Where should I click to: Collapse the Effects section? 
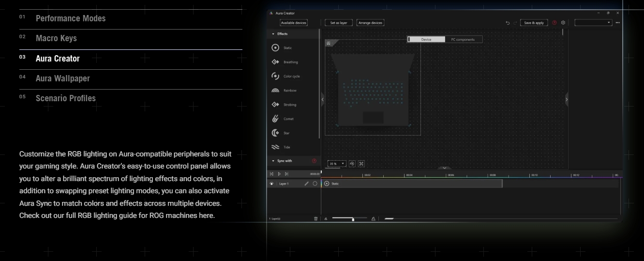[273, 34]
